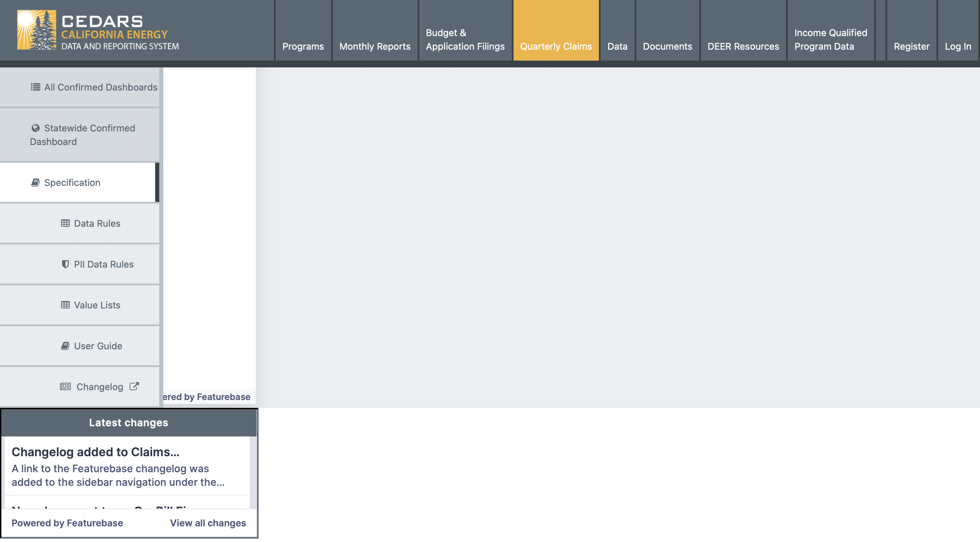980x542 pixels.
Task: Click the CEDARS sun and trees logo
Action: (x=36, y=30)
